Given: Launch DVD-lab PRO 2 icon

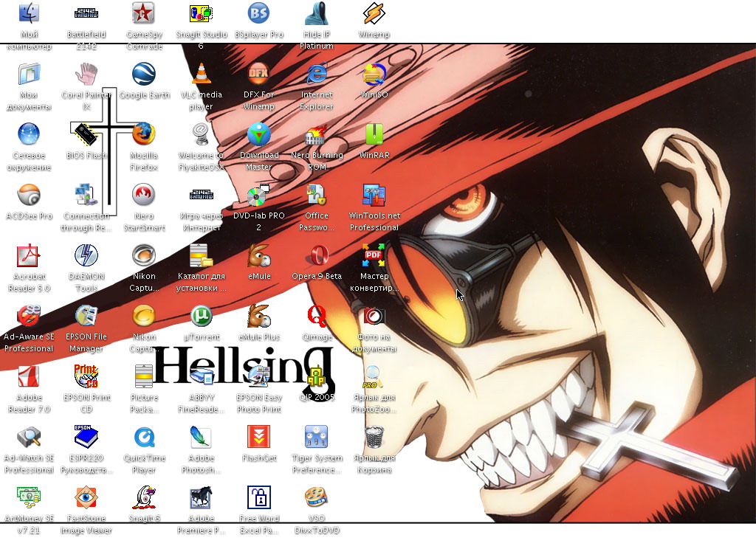Looking at the screenshot, I should [x=259, y=196].
